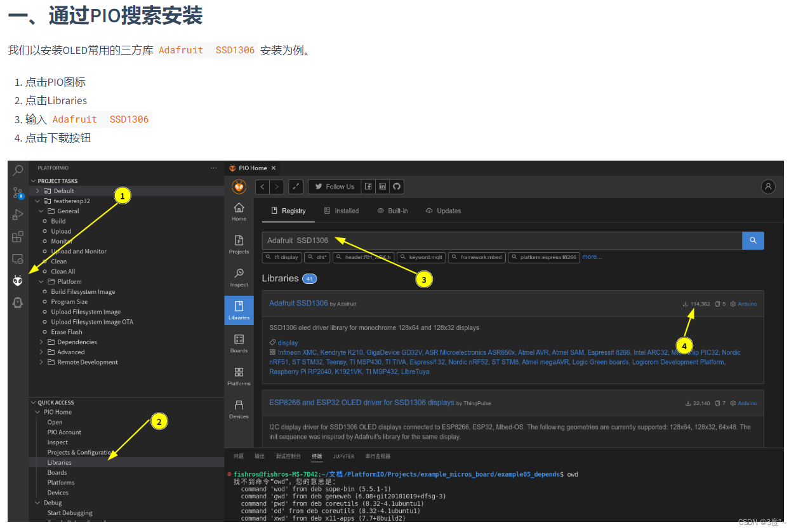Viewport: 796px width, 532px height.
Task: Open the Run and Debug view
Action: tap(18, 215)
